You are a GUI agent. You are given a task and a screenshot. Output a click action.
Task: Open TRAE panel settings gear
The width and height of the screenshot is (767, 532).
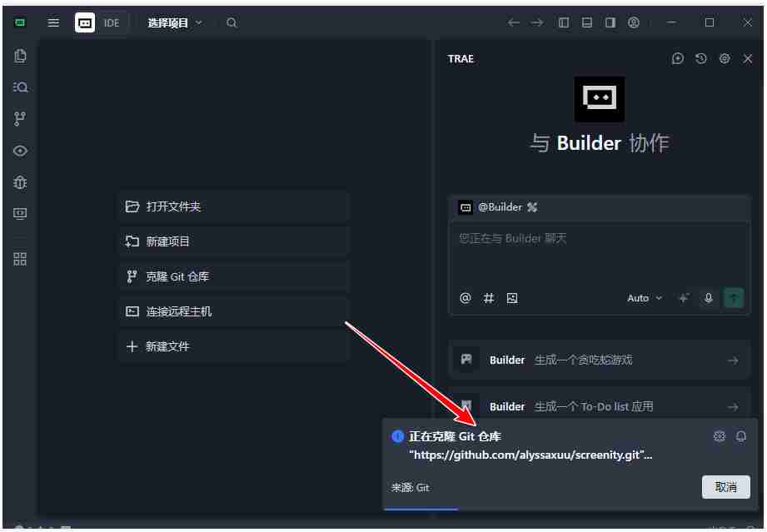(x=724, y=58)
